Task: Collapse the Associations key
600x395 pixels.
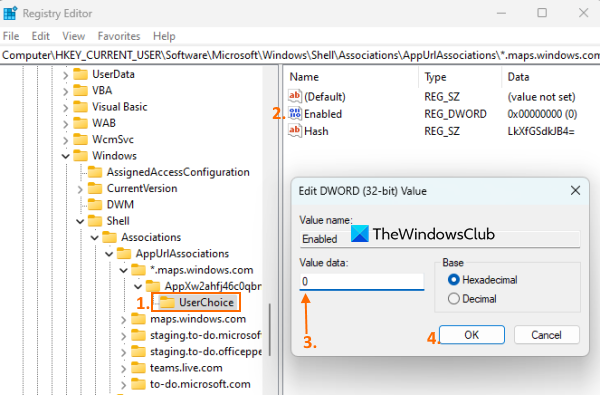Action: pyautogui.click(x=95, y=238)
